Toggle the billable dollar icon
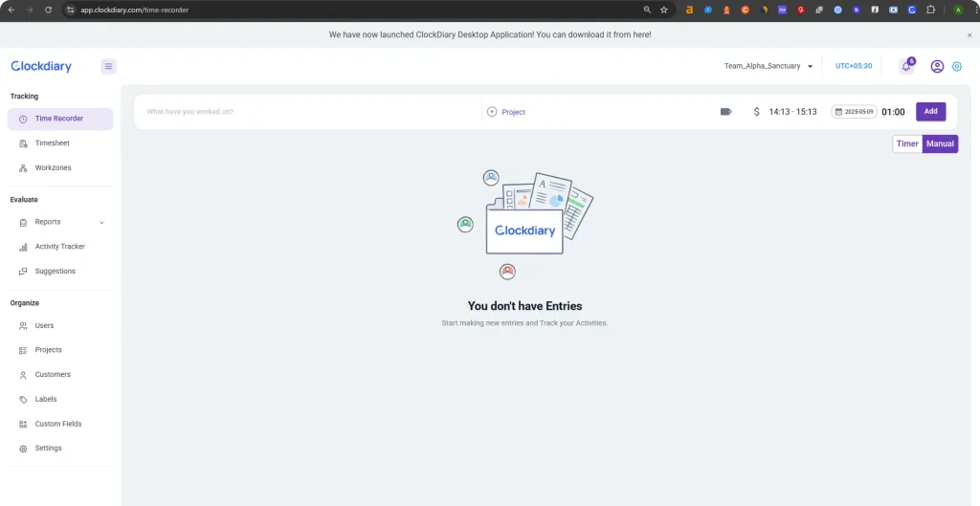The width and height of the screenshot is (980, 506). (757, 112)
